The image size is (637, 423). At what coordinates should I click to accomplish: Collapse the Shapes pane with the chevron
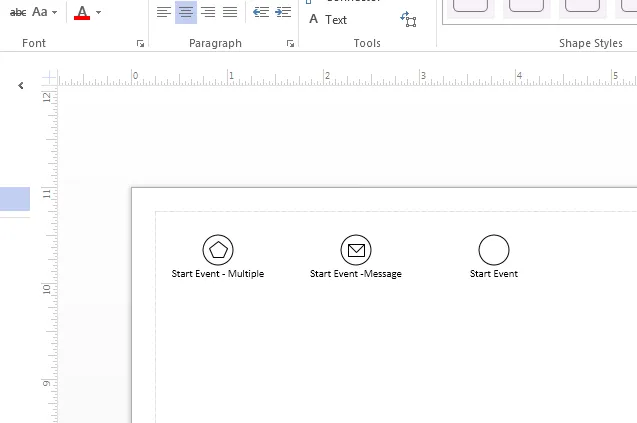[x=21, y=85]
